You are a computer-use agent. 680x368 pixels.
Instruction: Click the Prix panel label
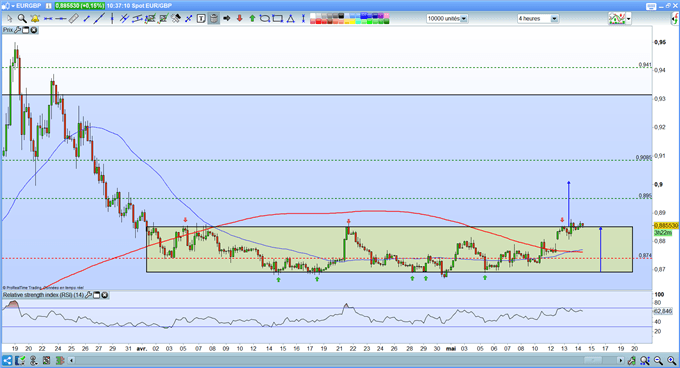click(x=8, y=30)
